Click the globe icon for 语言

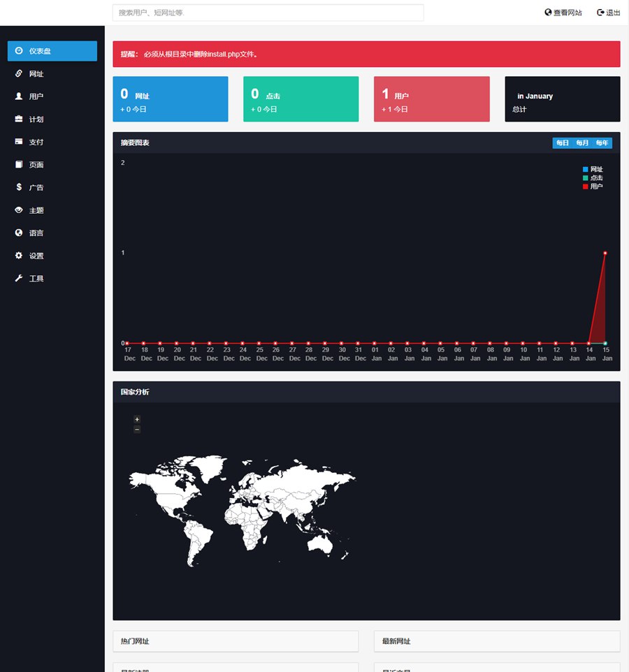[19, 233]
